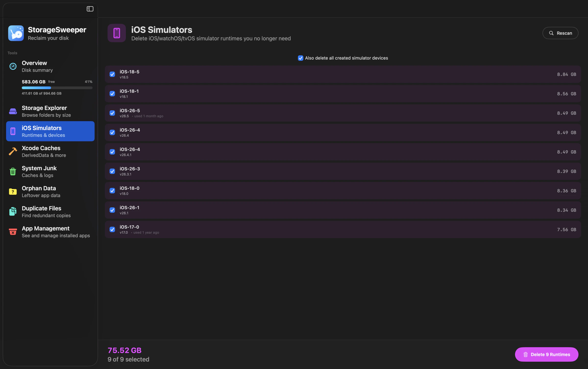
Task: Click the 41% usage percentage
Action: pyautogui.click(x=89, y=82)
